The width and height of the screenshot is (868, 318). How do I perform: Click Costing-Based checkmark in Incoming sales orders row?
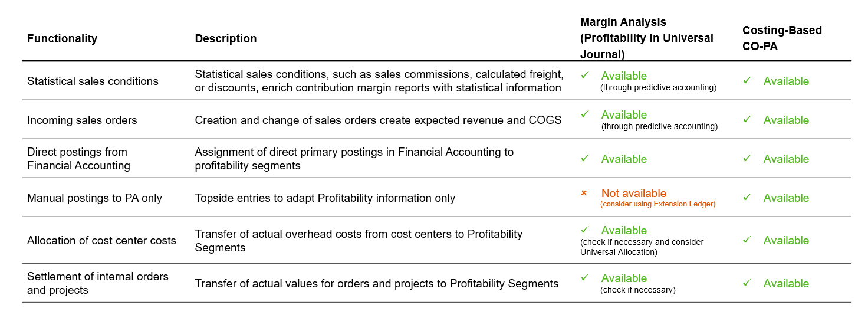747,120
